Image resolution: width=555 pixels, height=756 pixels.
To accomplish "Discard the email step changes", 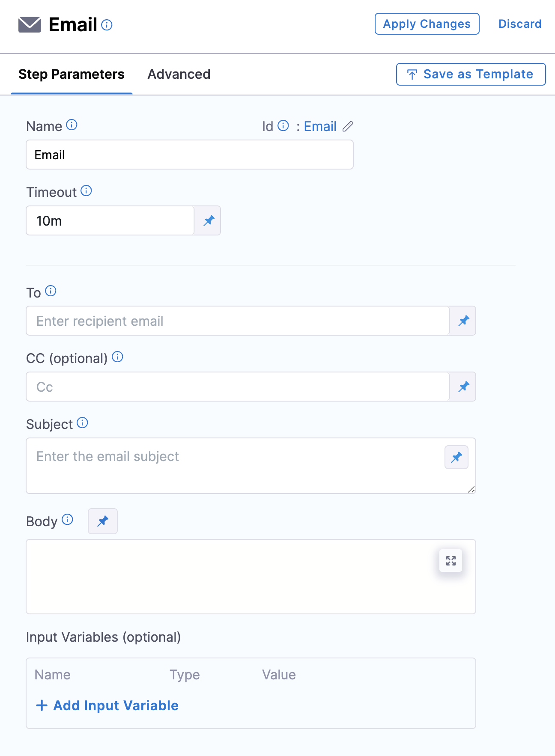I will 519,24.
